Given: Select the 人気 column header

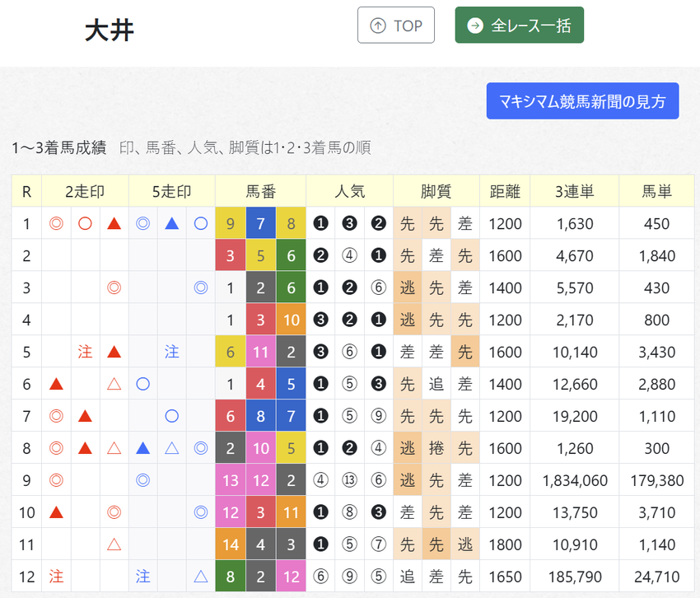Looking at the screenshot, I should click(x=349, y=192).
